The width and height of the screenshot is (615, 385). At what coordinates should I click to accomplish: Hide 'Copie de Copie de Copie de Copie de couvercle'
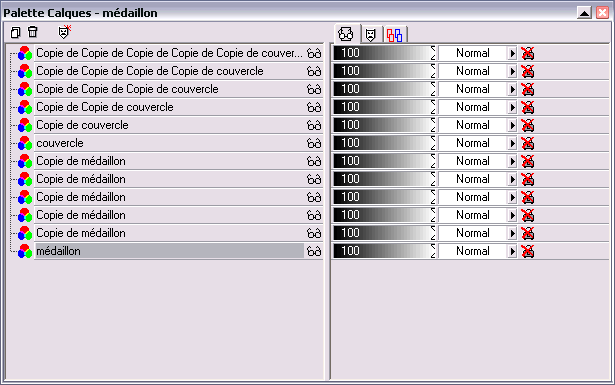314,71
